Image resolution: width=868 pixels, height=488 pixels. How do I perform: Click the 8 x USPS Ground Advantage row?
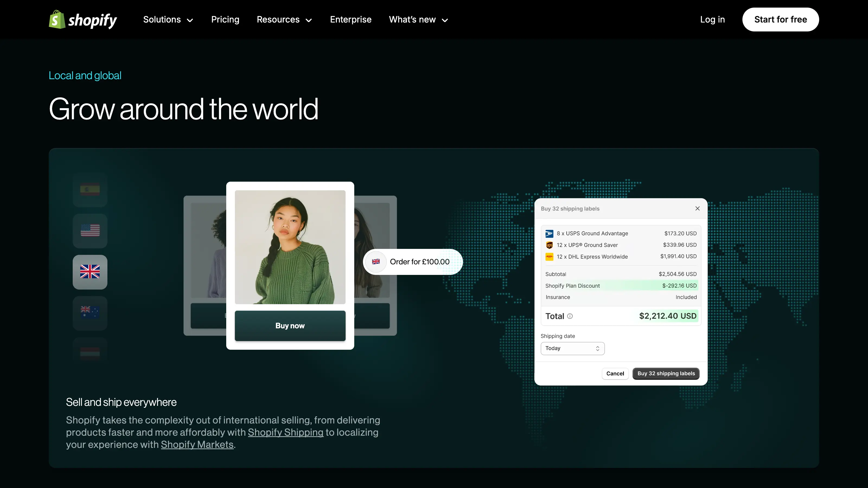click(x=621, y=233)
